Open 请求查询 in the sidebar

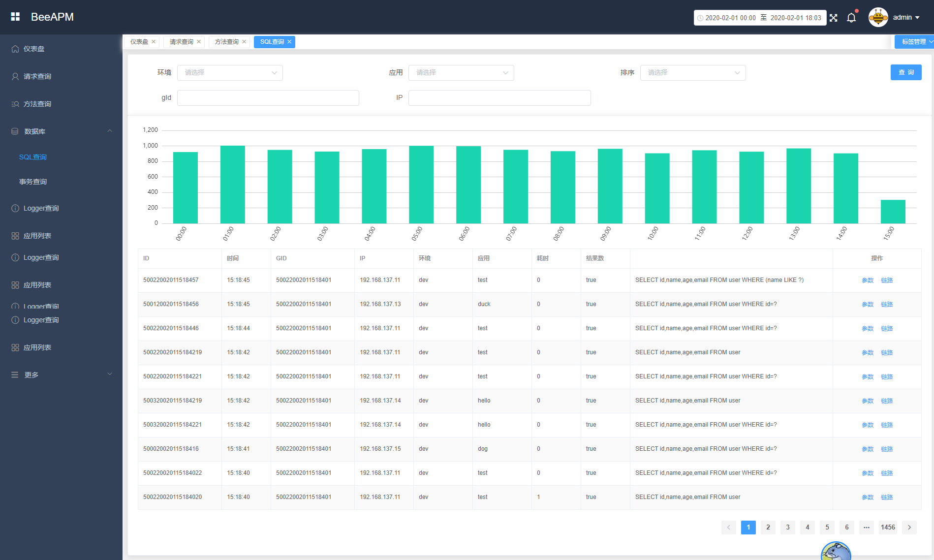[x=61, y=76]
